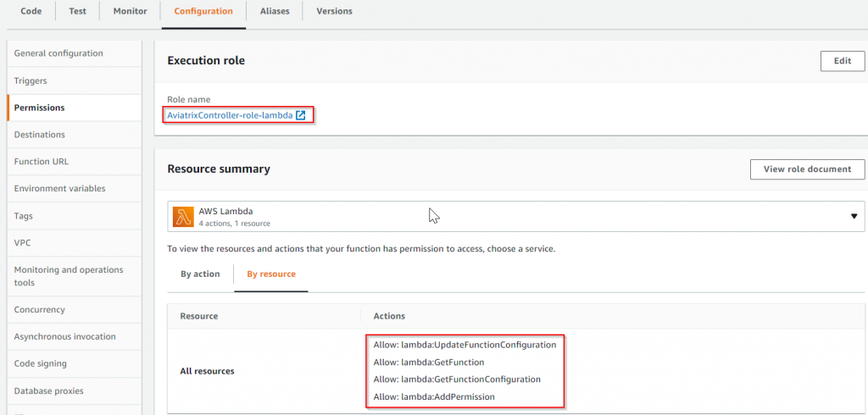The height and width of the screenshot is (415, 868).
Task: Click the dropdown arrow of service selector
Action: click(x=854, y=216)
